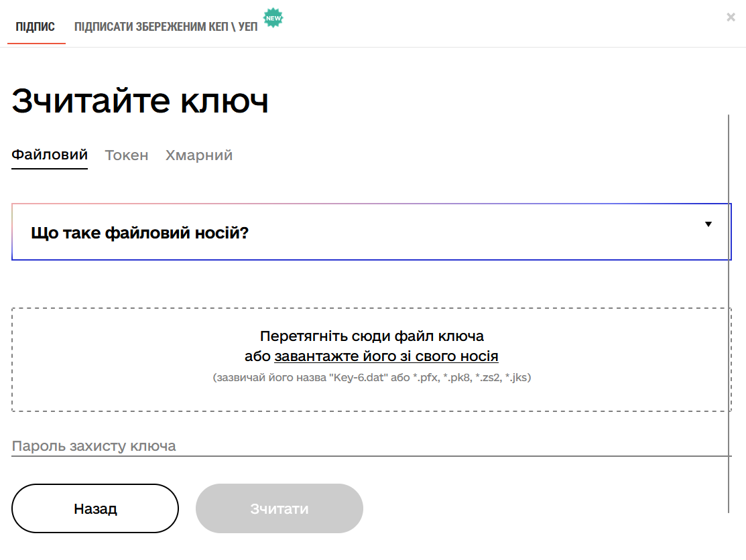Screen dimensions: 746x560
Task: Switch to the ПІДПИС tab
Action: click(x=36, y=27)
